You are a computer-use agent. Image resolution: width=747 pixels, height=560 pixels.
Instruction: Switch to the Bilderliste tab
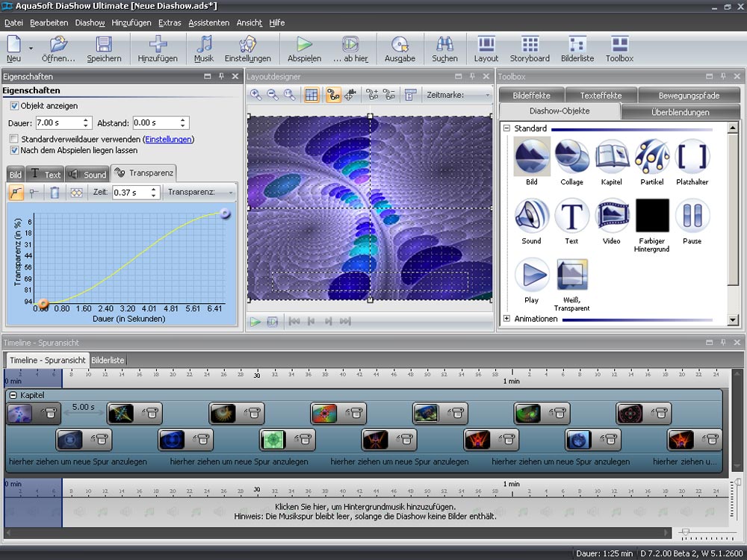pos(108,360)
